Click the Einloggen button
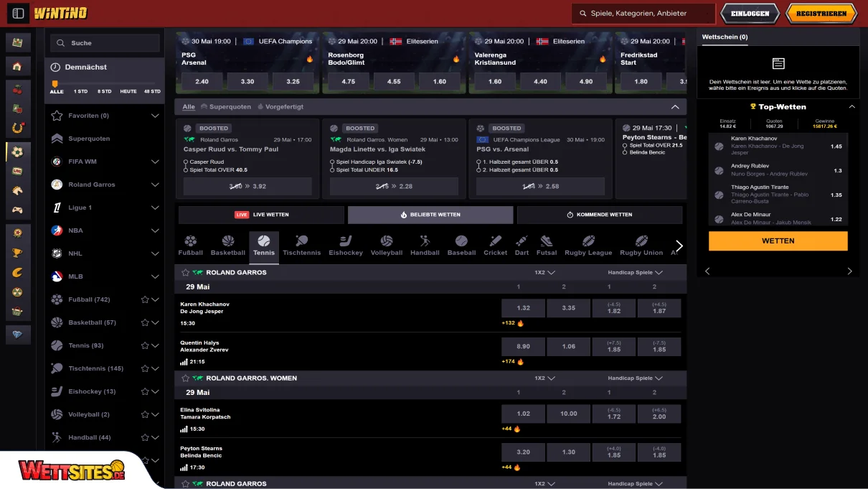 click(x=750, y=14)
